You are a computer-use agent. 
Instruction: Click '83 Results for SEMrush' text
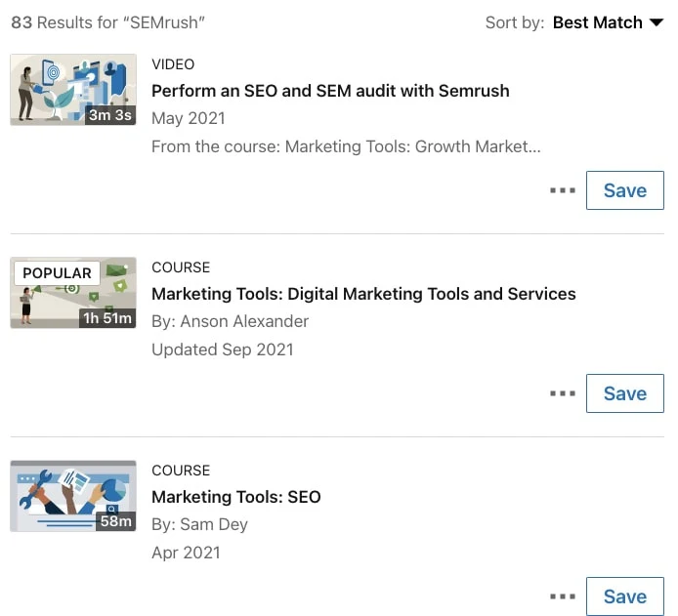pos(107,22)
